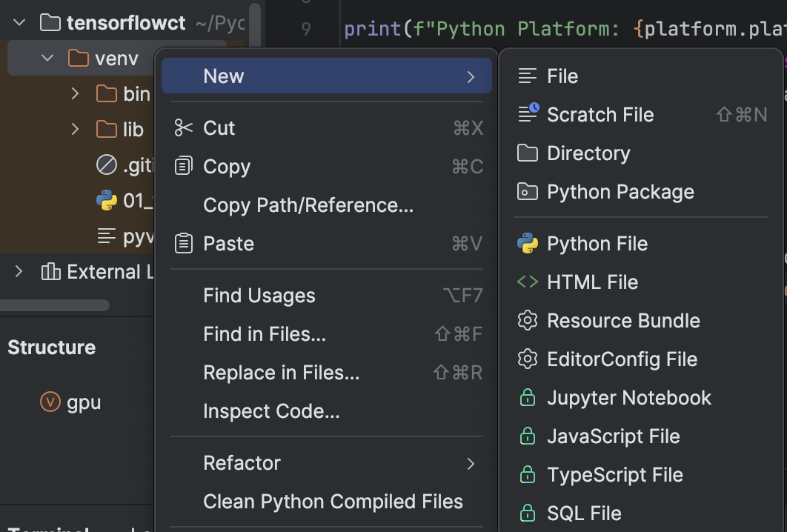The image size is (787, 532).
Task: Click the Resource Bundle gear icon
Action: coord(528,321)
